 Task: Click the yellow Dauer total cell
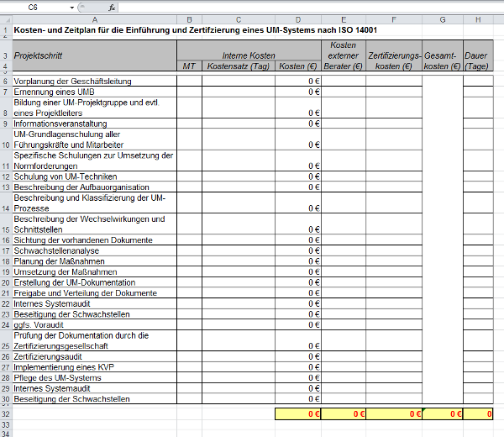pos(477,414)
